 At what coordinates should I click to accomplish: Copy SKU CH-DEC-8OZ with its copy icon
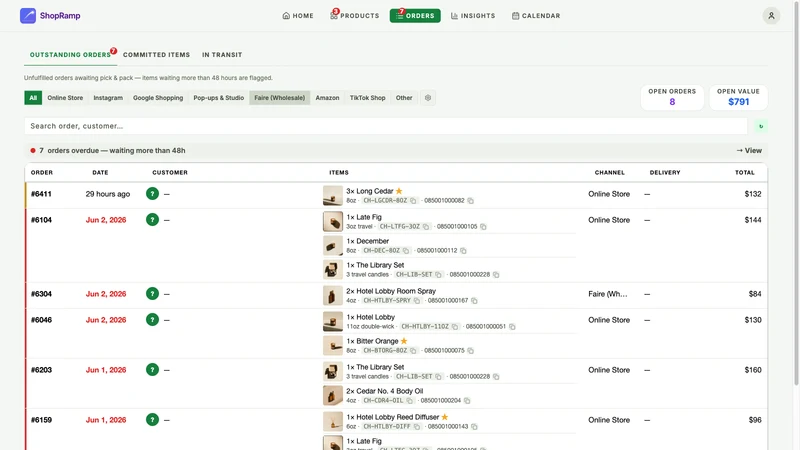(406, 251)
